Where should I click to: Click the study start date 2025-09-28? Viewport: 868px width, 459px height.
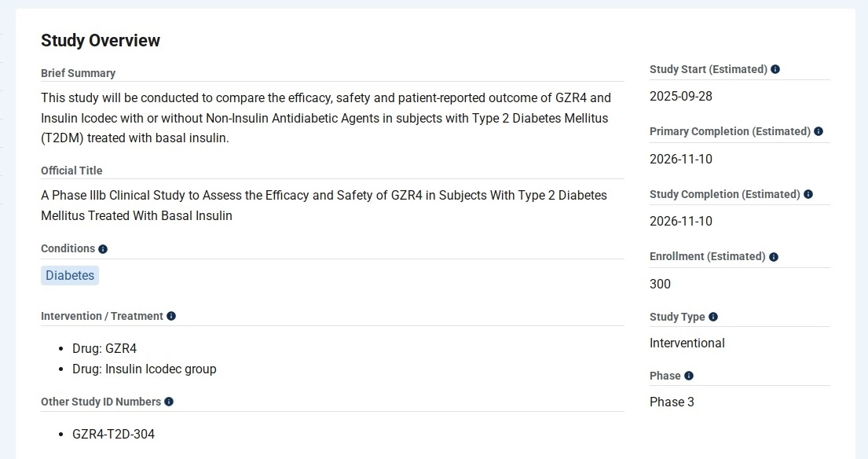tap(681, 97)
